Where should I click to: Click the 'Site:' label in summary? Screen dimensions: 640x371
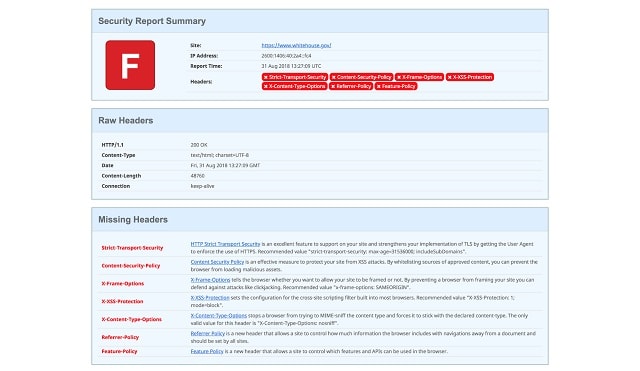(x=196, y=45)
